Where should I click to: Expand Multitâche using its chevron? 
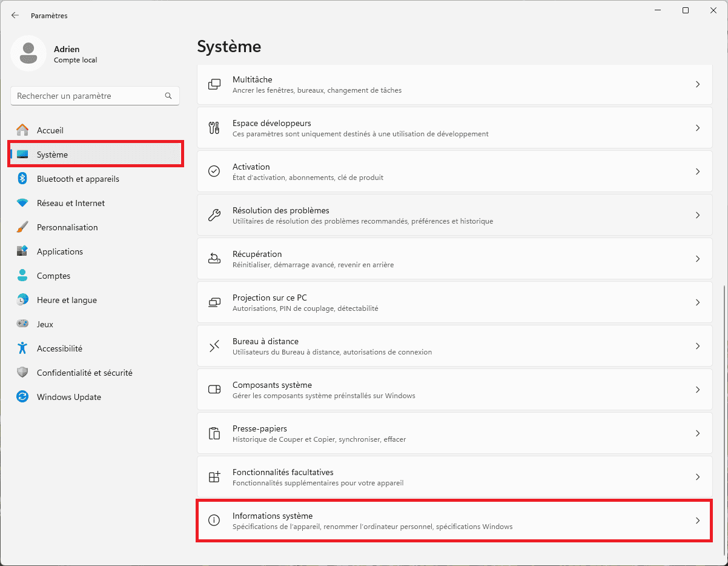click(x=698, y=84)
